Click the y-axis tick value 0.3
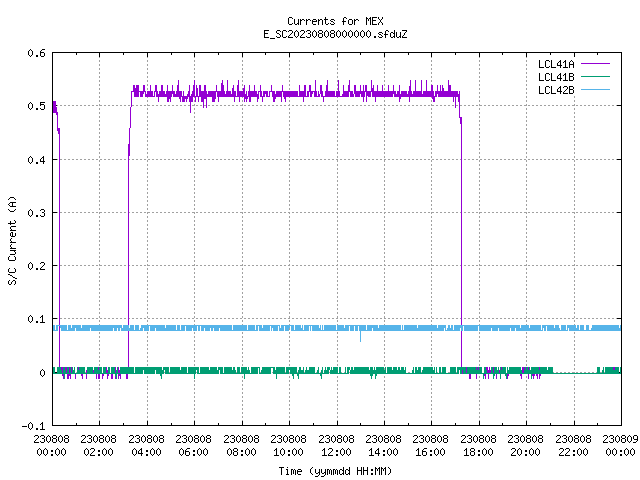The height and width of the screenshot is (480, 640). [36, 213]
